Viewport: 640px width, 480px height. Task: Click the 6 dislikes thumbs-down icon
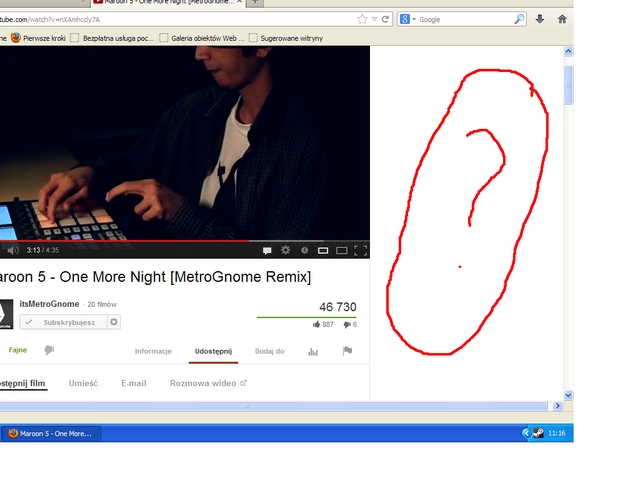click(347, 325)
